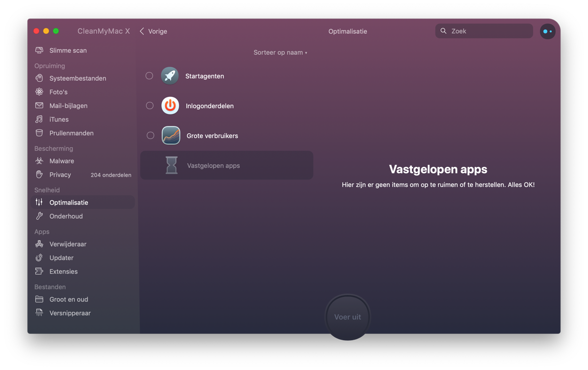Open the Onderhoud module
Image resolution: width=588 pixels, height=370 pixels.
(66, 216)
